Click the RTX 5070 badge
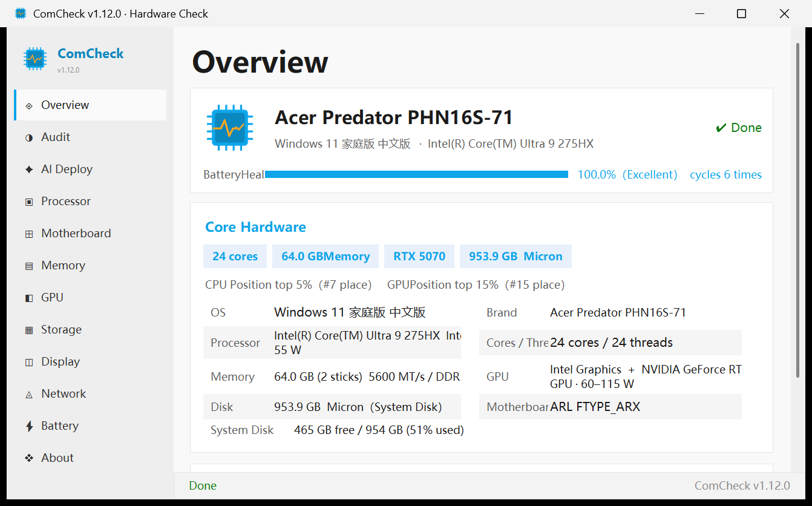The image size is (812, 506). (419, 256)
